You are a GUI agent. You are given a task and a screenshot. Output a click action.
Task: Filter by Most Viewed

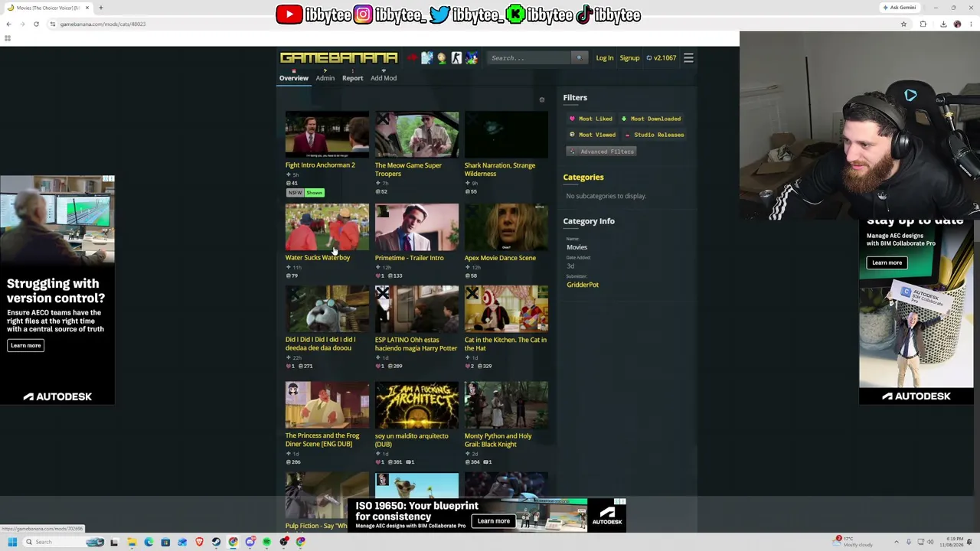pos(592,135)
